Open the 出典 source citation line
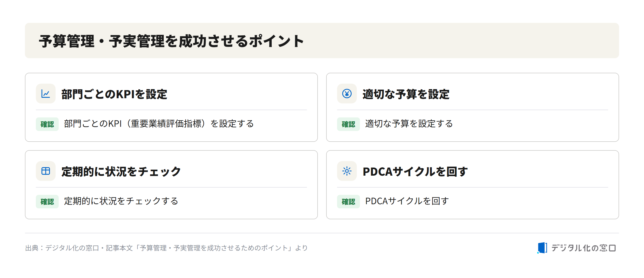Image resolution: width=644 pixels, height=278 pixels. pos(166,248)
